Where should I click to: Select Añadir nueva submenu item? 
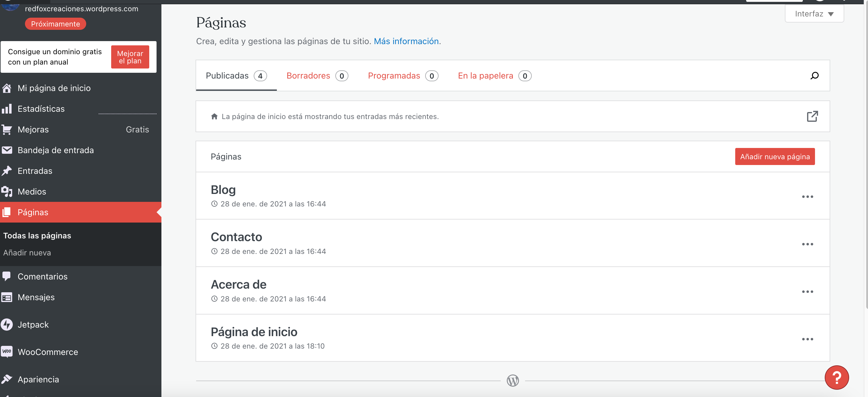(27, 253)
